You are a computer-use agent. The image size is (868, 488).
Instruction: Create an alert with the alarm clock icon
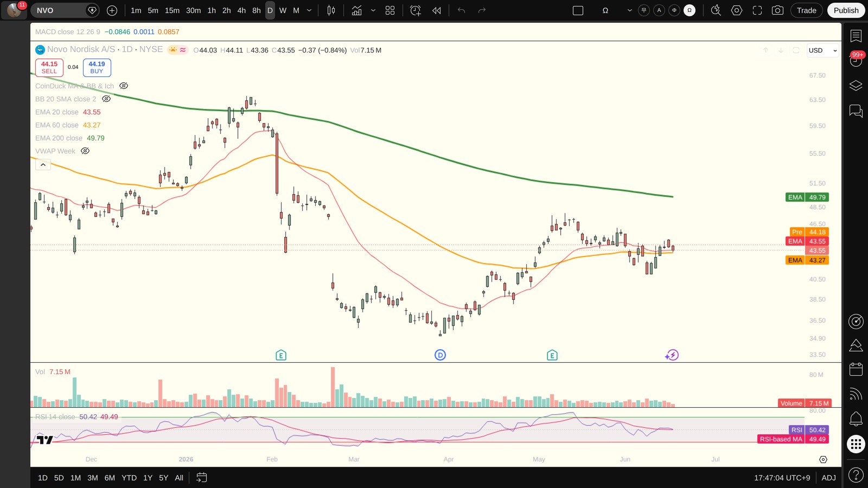click(416, 10)
